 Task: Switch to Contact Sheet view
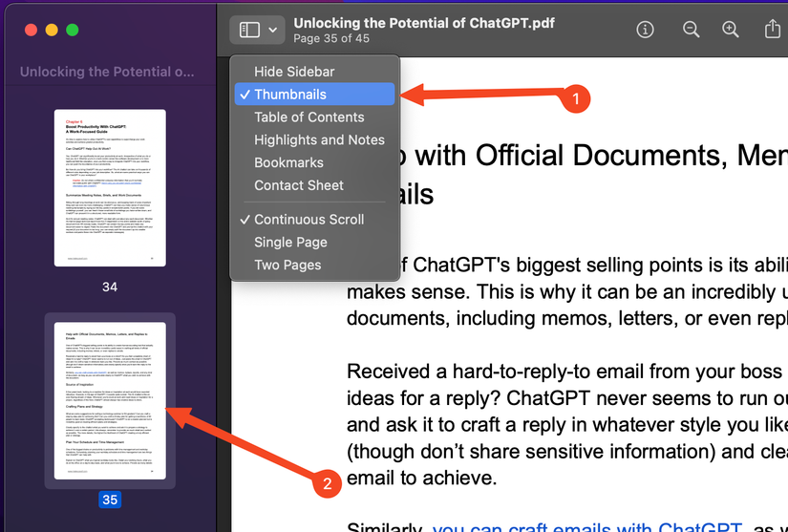coord(314,185)
